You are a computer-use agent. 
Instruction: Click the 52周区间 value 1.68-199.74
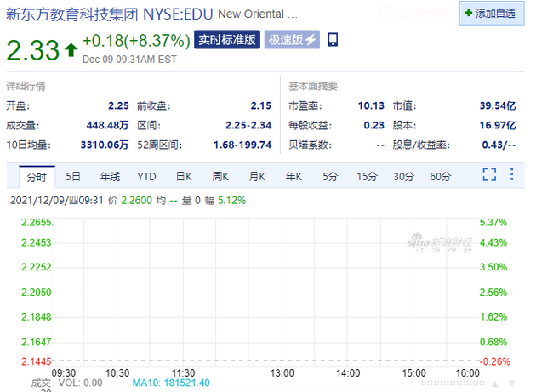pyautogui.click(x=242, y=145)
